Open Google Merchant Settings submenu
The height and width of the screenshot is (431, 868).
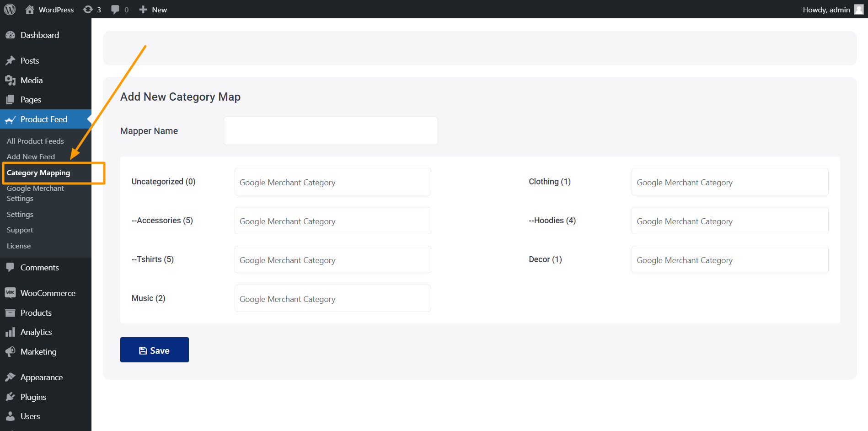click(35, 194)
